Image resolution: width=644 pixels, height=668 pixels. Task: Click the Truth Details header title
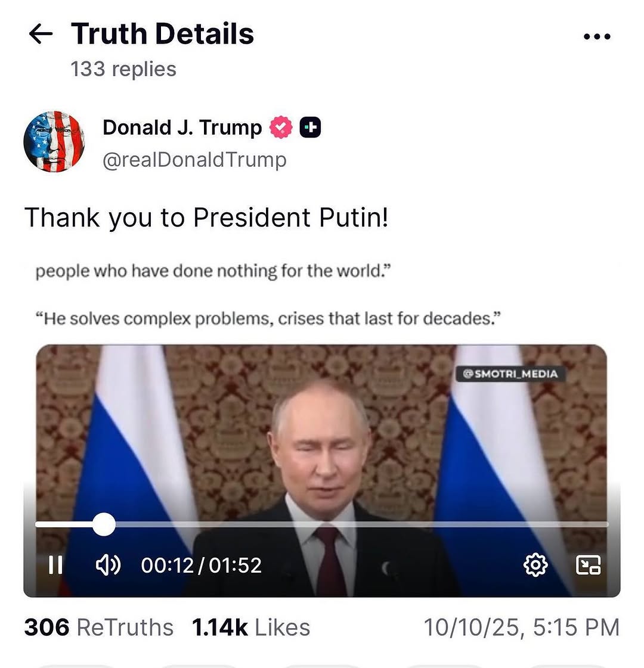tap(162, 33)
